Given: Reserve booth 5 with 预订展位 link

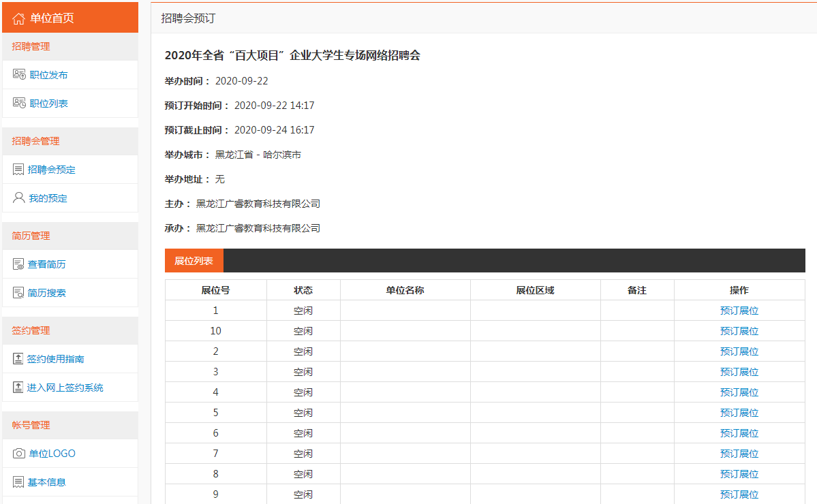Looking at the screenshot, I should 739,413.
